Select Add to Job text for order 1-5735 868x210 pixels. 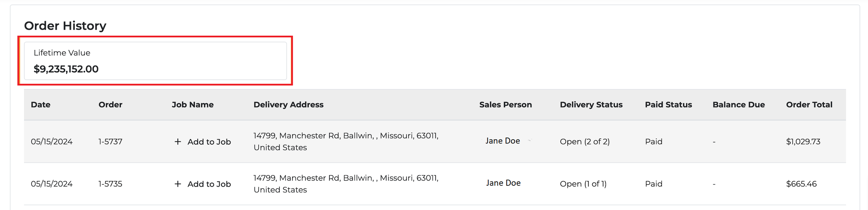(x=209, y=184)
